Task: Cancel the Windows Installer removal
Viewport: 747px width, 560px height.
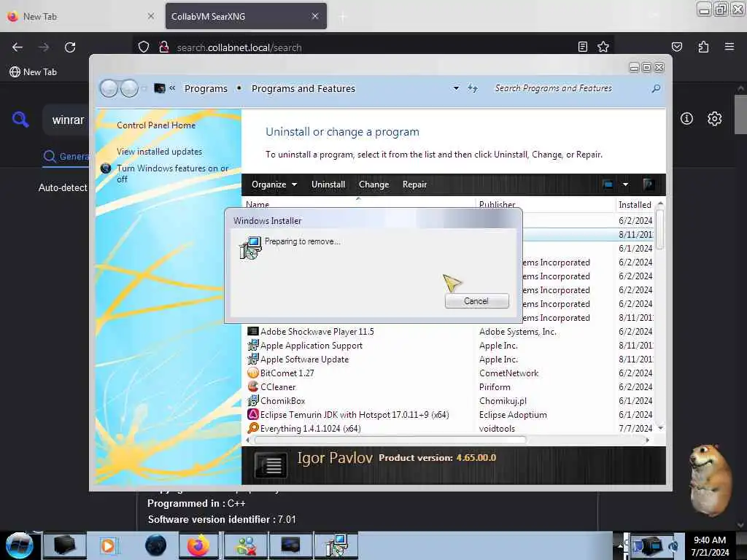Action: (x=476, y=301)
